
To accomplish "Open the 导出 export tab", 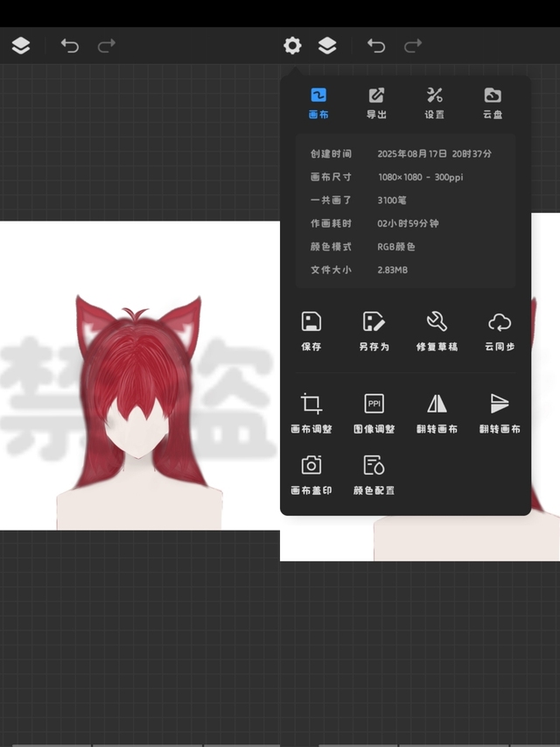I will (x=376, y=102).
